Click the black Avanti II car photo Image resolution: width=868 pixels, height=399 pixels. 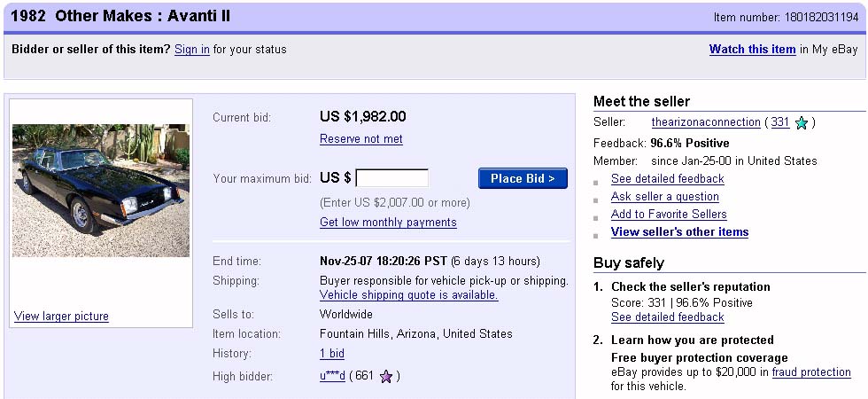pos(101,190)
